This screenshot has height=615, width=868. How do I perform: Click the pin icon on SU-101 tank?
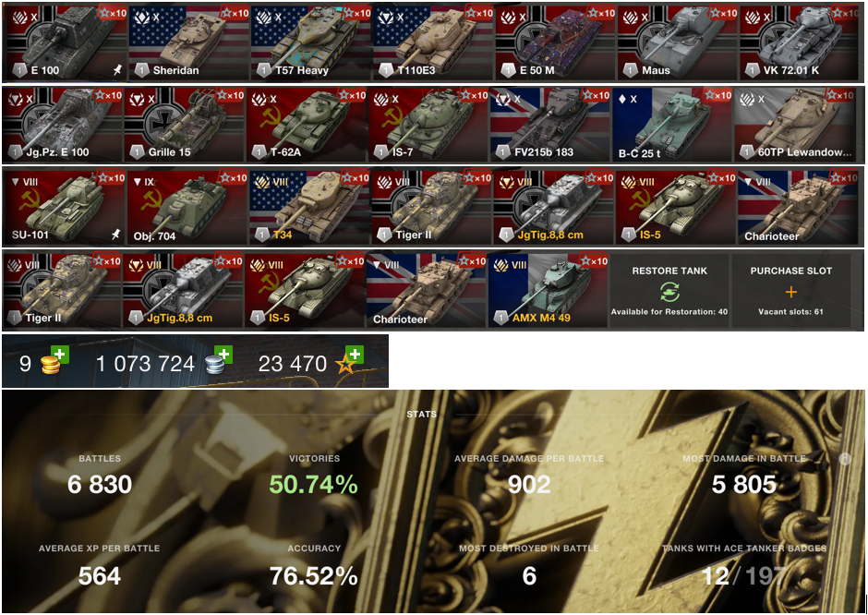[x=115, y=235]
